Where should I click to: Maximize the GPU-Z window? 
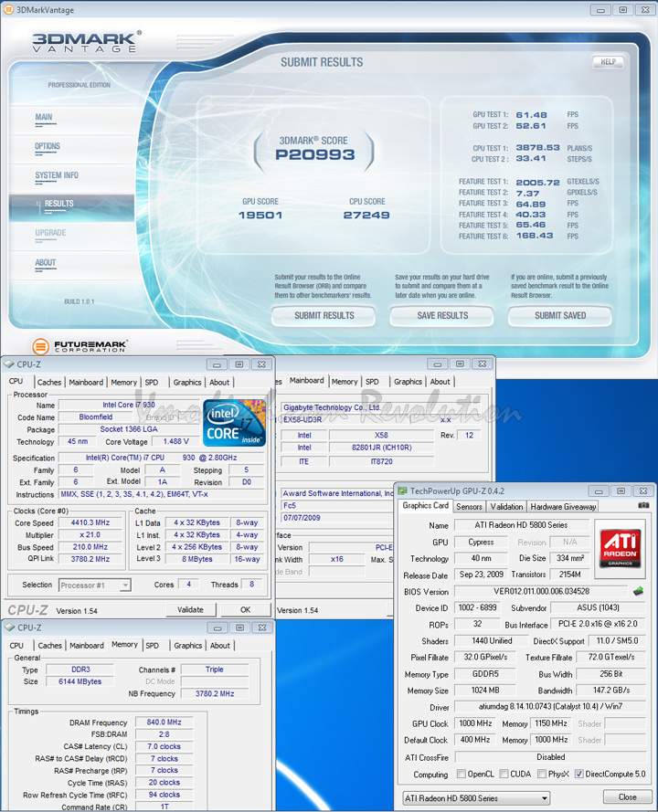point(621,490)
